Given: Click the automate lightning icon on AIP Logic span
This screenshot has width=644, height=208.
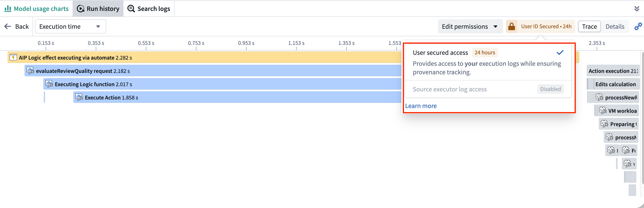Looking at the screenshot, I should (x=13, y=57).
